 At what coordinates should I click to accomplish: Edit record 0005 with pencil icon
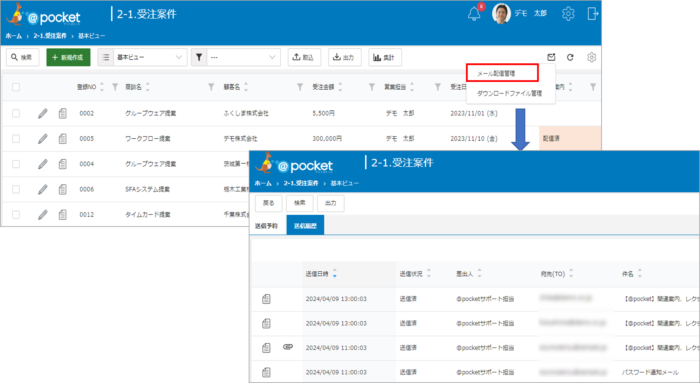pos(42,139)
